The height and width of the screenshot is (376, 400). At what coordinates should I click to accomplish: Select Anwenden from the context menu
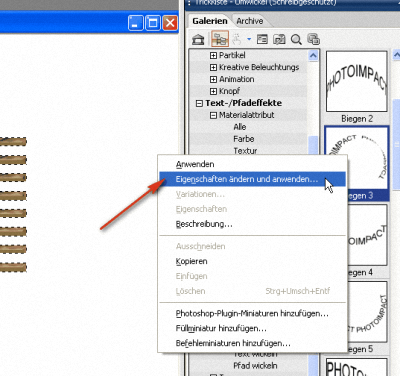coord(195,164)
